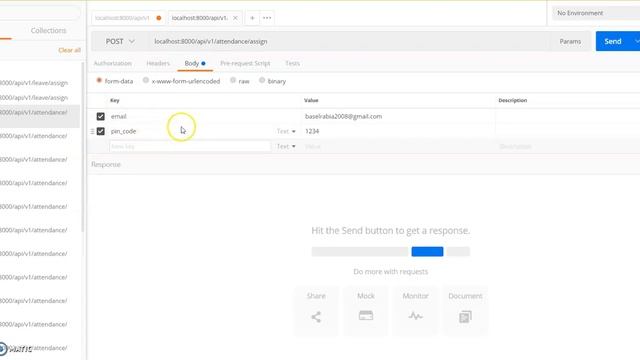Click the sidebar vertical scrollbar
640x360 pixels.
point(83,147)
